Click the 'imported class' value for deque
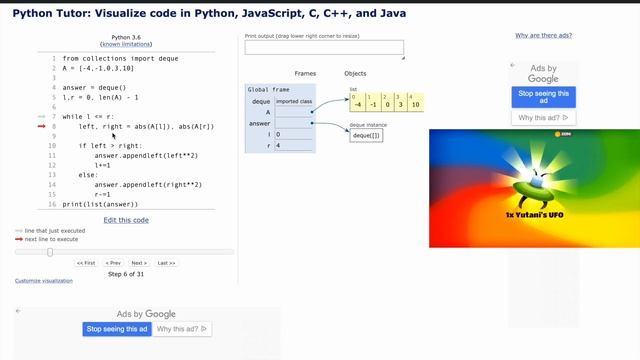640x360 pixels. coord(294,101)
